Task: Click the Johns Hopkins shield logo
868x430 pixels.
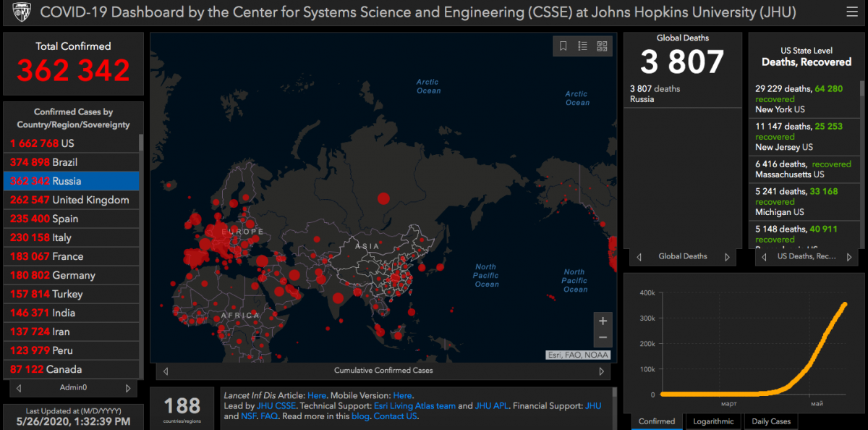Action: tap(22, 12)
